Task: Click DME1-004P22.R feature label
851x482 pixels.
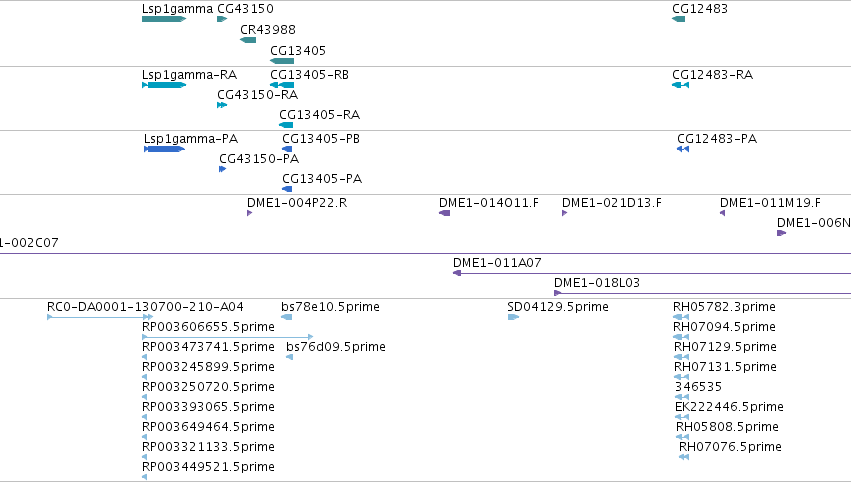Action: [x=297, y=203]
